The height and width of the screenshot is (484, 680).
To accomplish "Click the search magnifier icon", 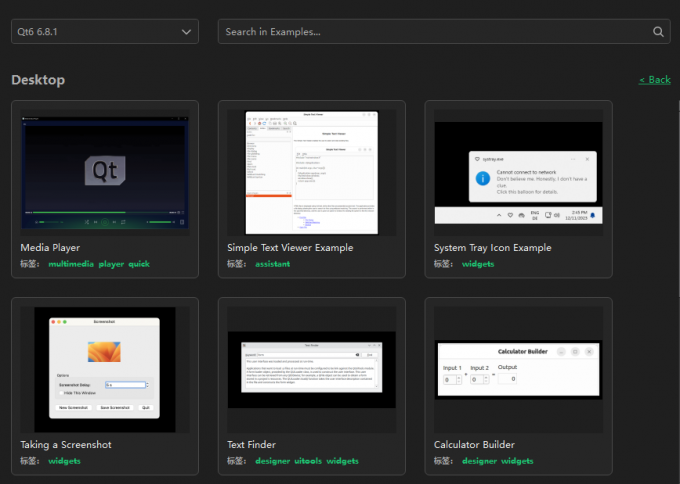I will tap(659, 32).
